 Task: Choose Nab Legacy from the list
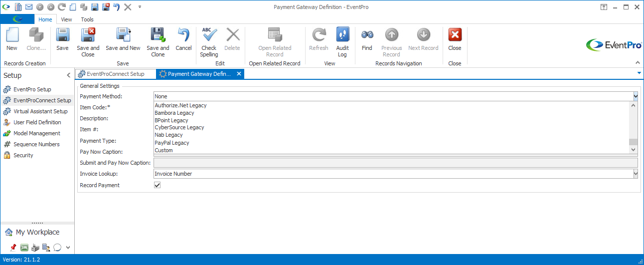point(391,135)
